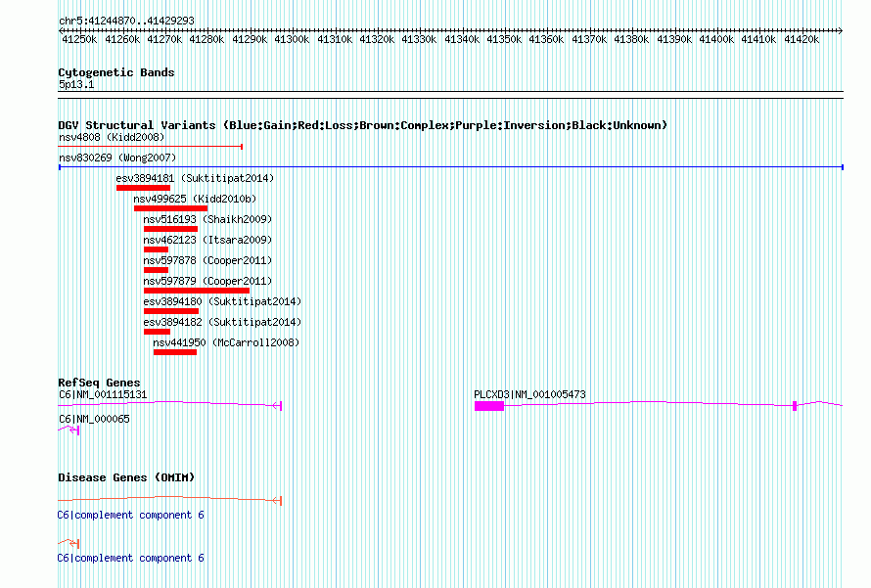Image resolution: width=871 pixels, height=588 pixels.
Task: Click the 41250k ruler tick label
Action: (79, 40)
